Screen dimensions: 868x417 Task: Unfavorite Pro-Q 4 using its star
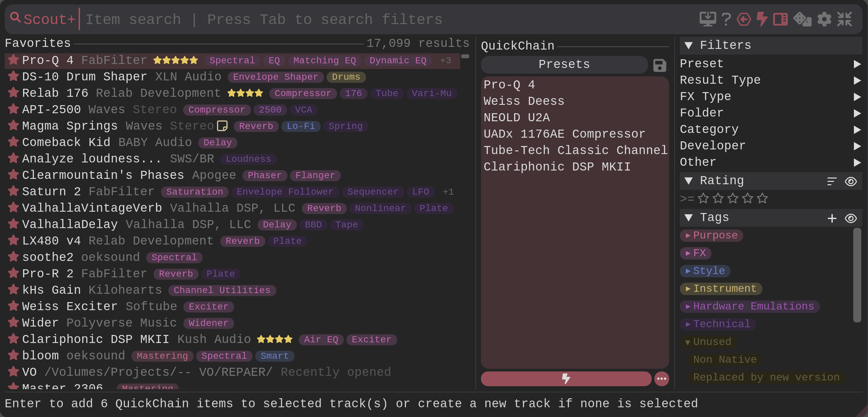click(13, 60)
